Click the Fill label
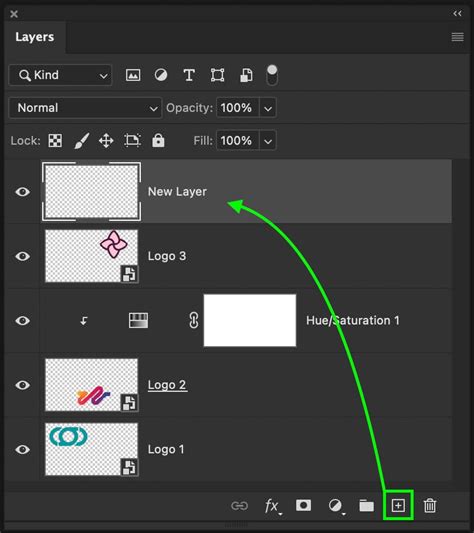 [x=203, y=141]
